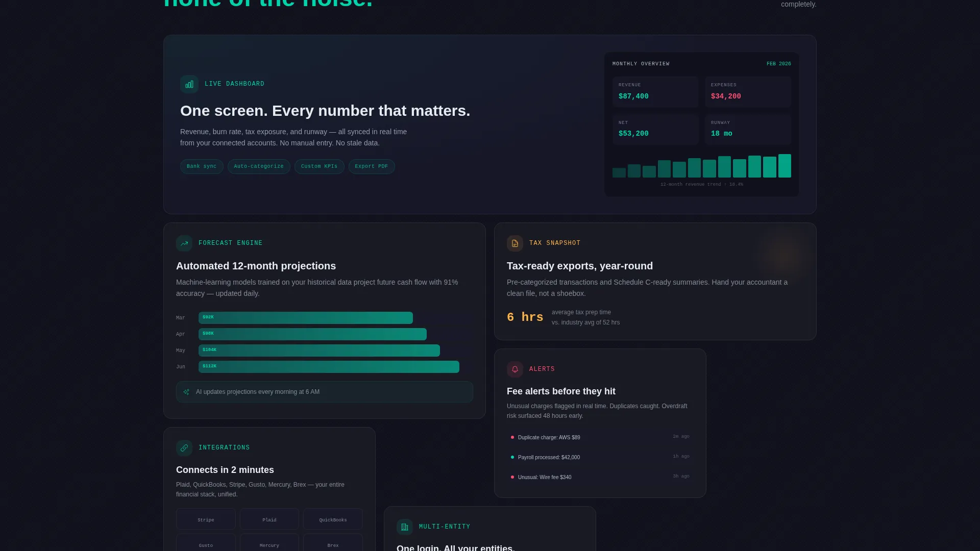Click the AI sparkle icon in projections note
The height and width of the screenshot is (551, 980).
pyautogui.click(x=186, y=392)
